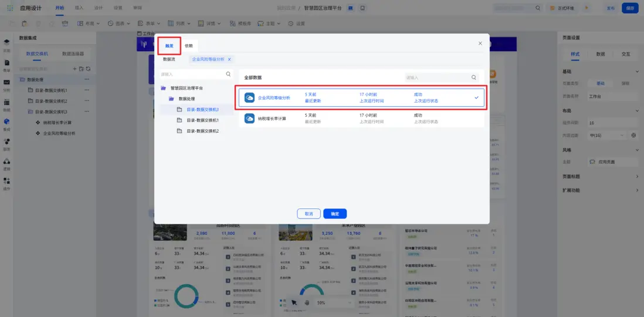Open the 图表 chart dropdown
The width and height of the screenshot is (644, 317).
click(119, 23)
